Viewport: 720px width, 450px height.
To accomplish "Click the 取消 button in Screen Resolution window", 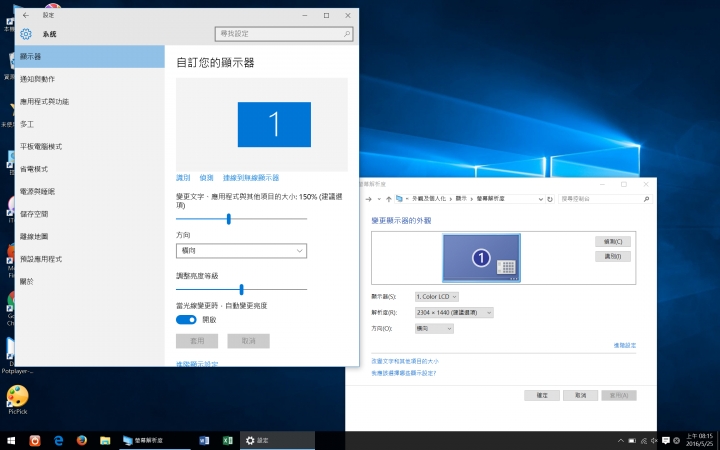I will pos(580,395).
